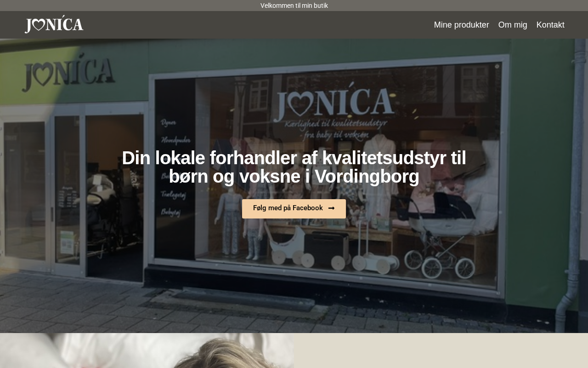Click the child photo below the hero
The width and height of the screenshot is (588, 368).
pyautogui.click(x=147, y=351)
